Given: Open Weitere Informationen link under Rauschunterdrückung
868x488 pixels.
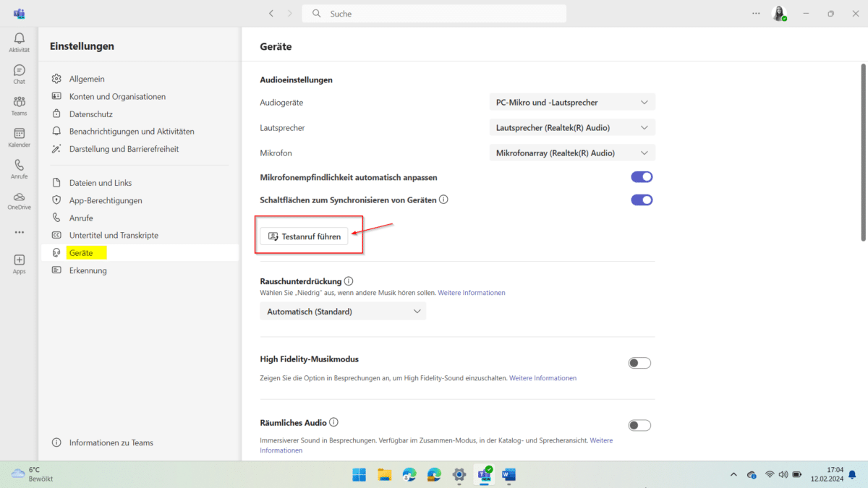Looking at the screenshot, I should pos(472,292).
